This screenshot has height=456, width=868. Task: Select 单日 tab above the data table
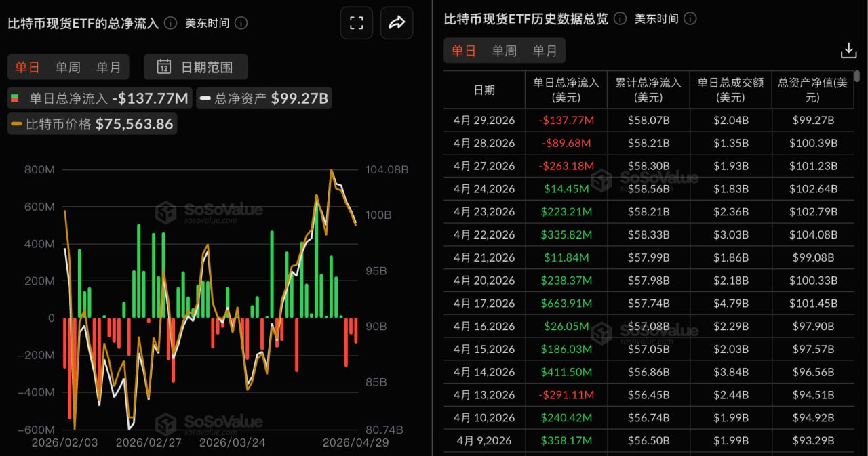click(x=464, y=51)
